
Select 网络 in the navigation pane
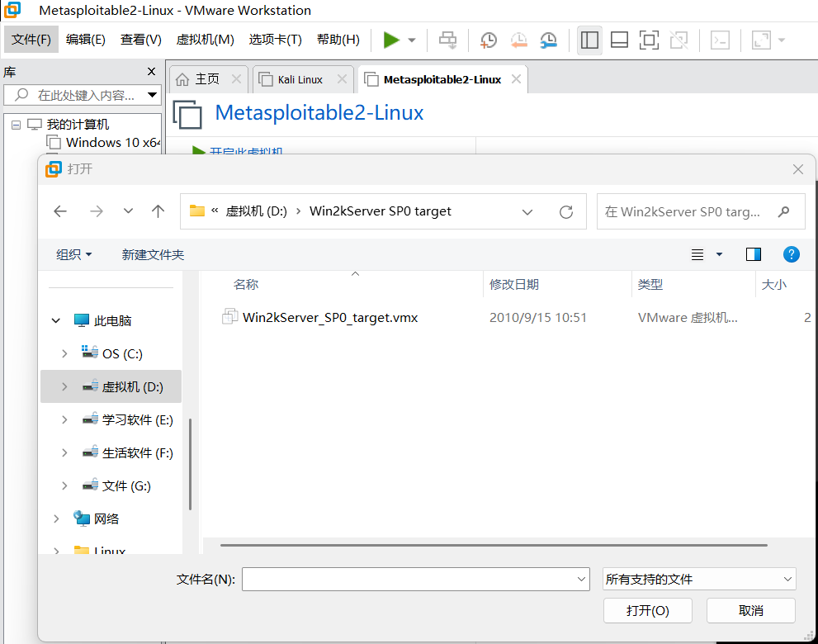pos(97,519)
